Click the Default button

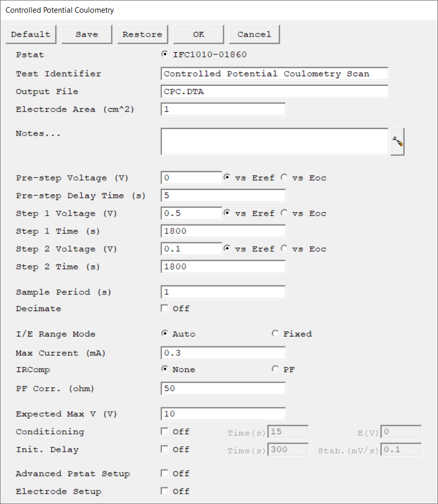31,35
